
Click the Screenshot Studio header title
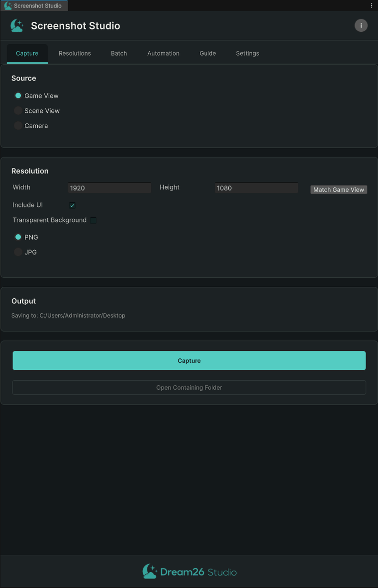click(76, 25)
